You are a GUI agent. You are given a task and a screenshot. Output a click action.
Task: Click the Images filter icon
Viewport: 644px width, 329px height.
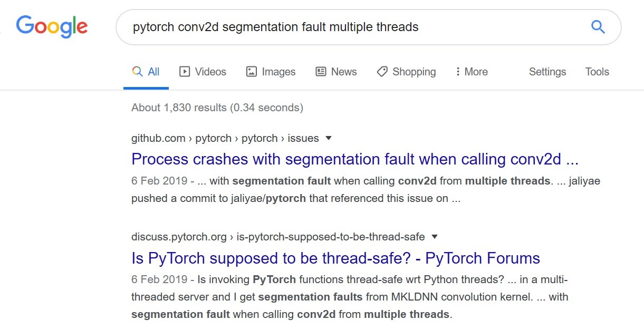[252, 71]
